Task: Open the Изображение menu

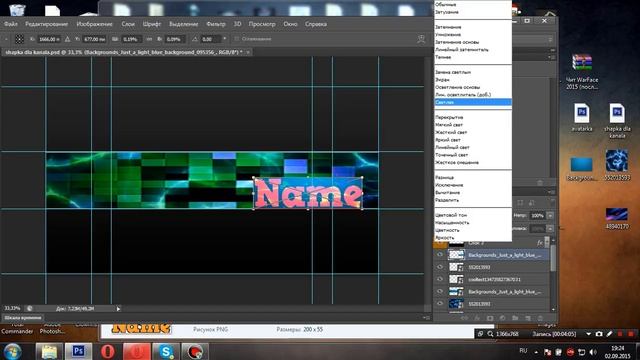Action: click(x=94, y=24)
